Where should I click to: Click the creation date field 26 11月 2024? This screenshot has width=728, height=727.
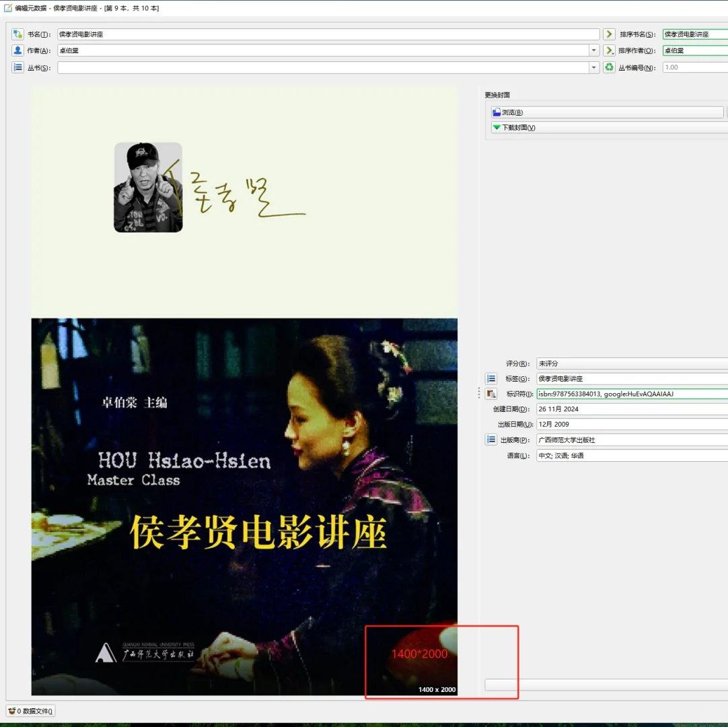(x=632, y=409)
